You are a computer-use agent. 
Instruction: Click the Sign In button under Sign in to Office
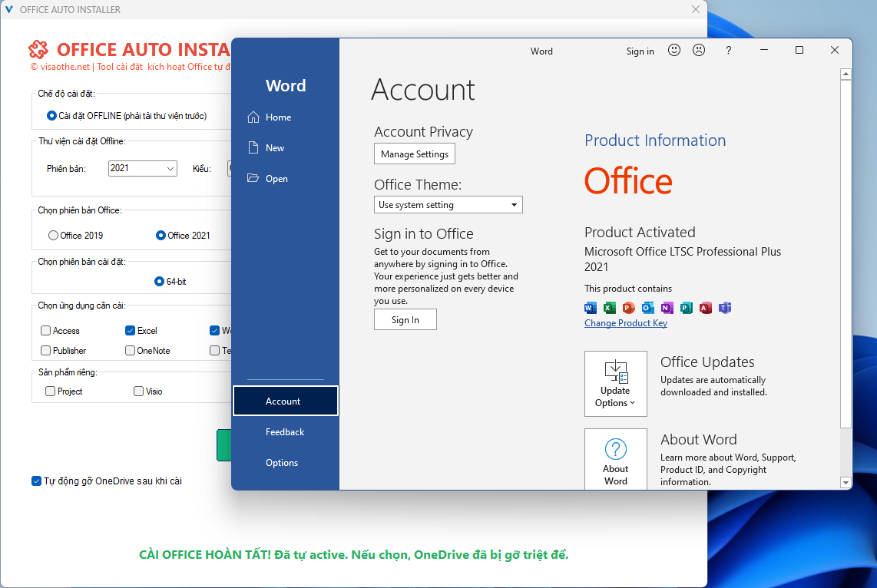[x=405, y=319]
